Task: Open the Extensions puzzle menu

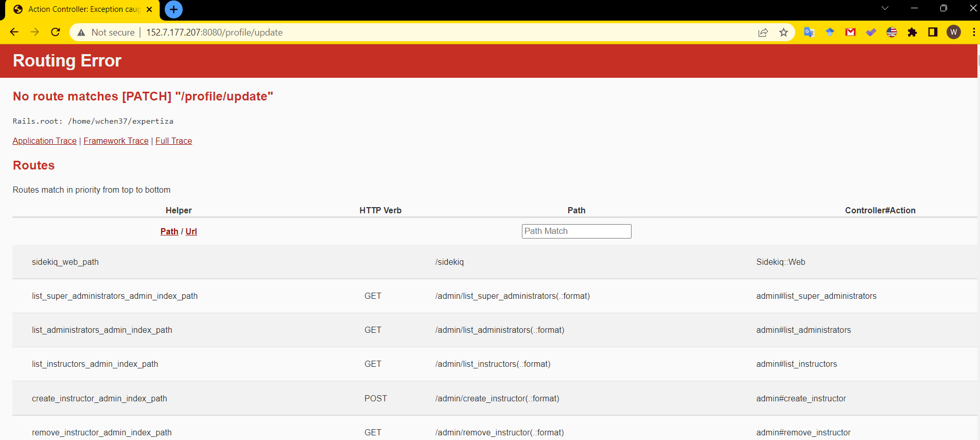Action: pyautogui.click(x=912, y=32)
